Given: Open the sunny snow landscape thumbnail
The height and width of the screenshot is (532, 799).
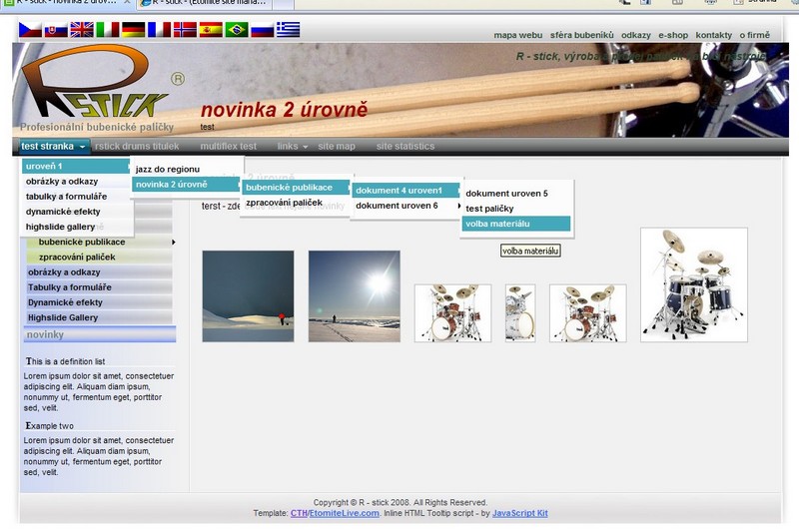Looking at the screenshot, I should click(355, 296).
